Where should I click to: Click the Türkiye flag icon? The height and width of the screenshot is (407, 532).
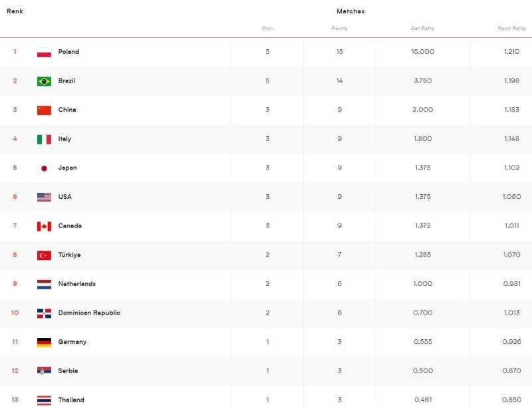tap(44, 255)
